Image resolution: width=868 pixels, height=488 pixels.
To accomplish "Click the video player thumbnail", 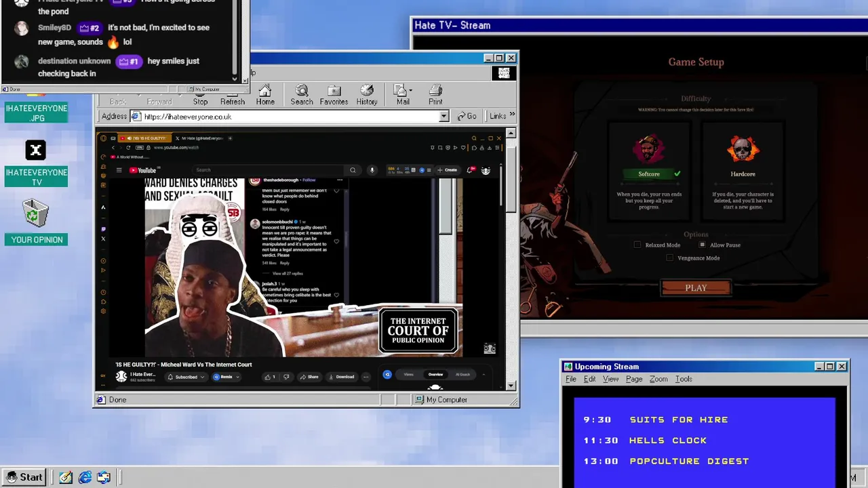I will point(304,267).
